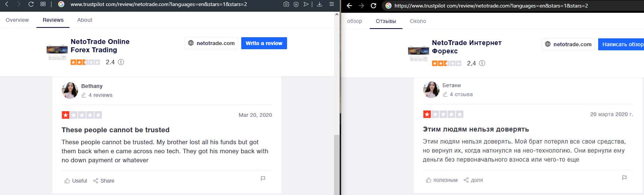
Task: Open Bethany's reviewer name link
Action: (x=92, y=86)
